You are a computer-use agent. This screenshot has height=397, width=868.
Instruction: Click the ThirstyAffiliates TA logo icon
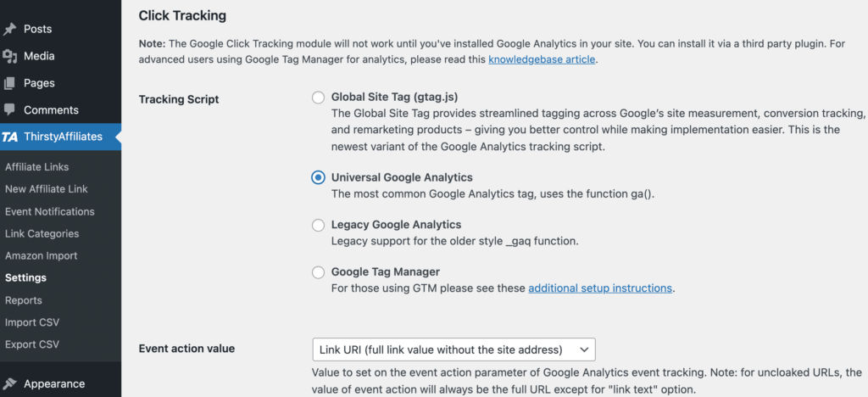point(10,137)
